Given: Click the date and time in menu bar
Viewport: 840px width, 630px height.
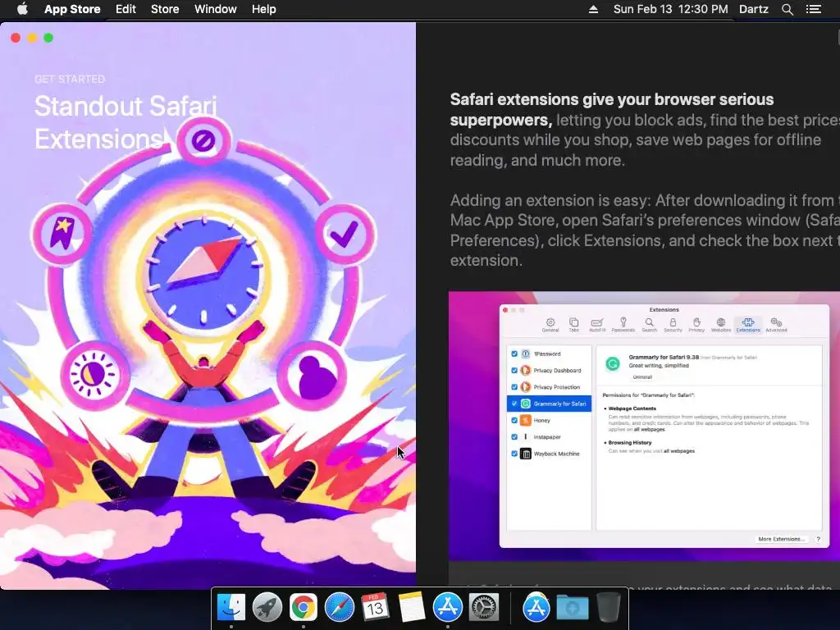Looking at the screenshot, I should pos(671,9).
